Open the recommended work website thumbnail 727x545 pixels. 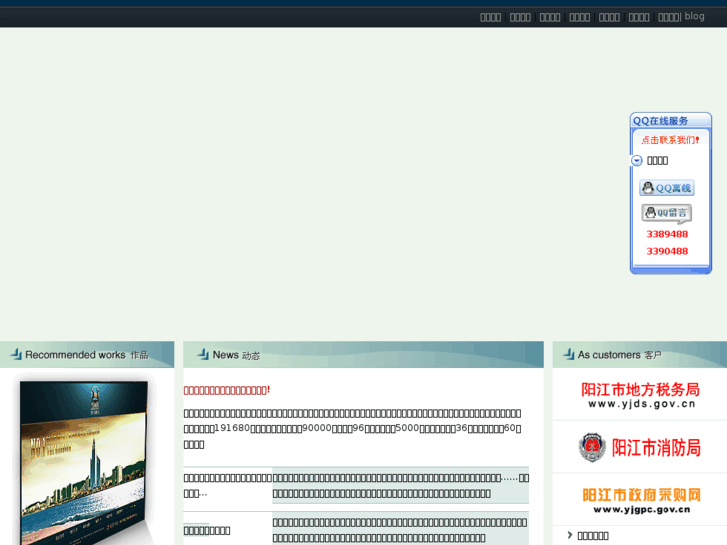click(84, 463)
